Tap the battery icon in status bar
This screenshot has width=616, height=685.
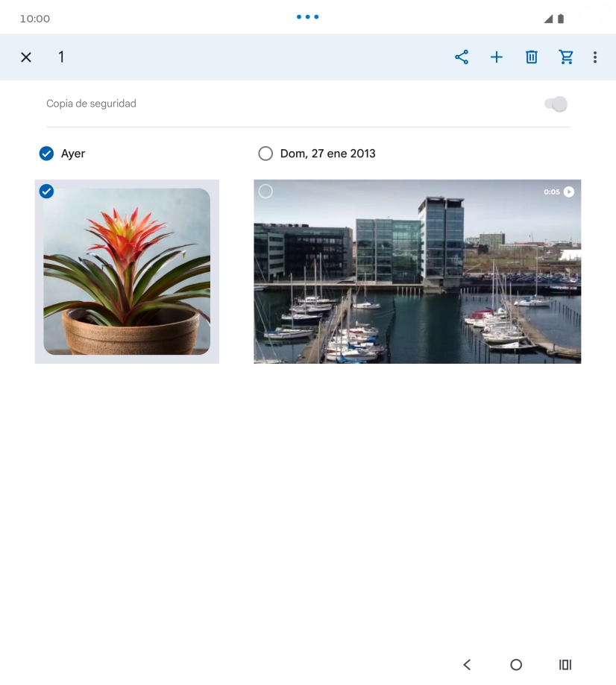coord(561,19)
